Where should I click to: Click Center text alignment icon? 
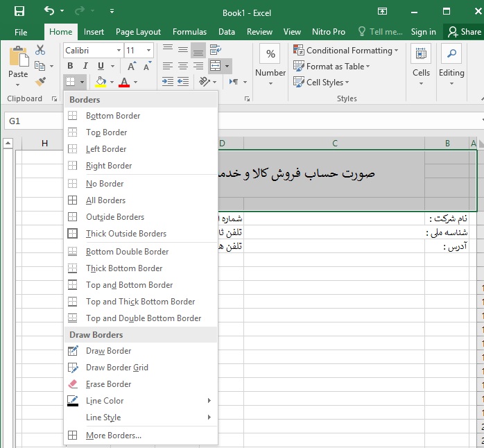coord(183,66)
